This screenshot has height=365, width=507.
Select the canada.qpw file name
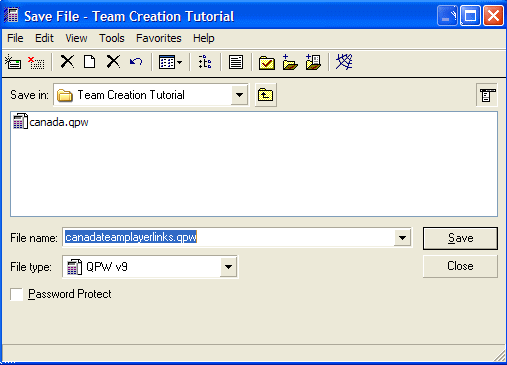[59, 122]
